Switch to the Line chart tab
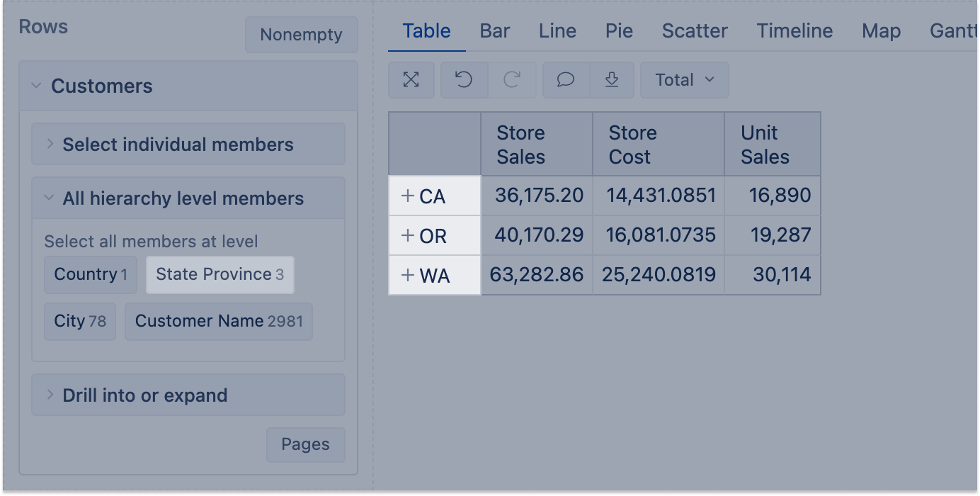Image resolution: width=980 pixels, height=496 pixels. [557, 31]
